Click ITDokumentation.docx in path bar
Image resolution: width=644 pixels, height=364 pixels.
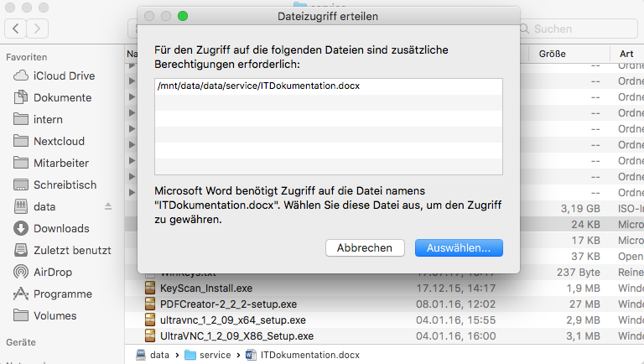[x=303, y=355]
